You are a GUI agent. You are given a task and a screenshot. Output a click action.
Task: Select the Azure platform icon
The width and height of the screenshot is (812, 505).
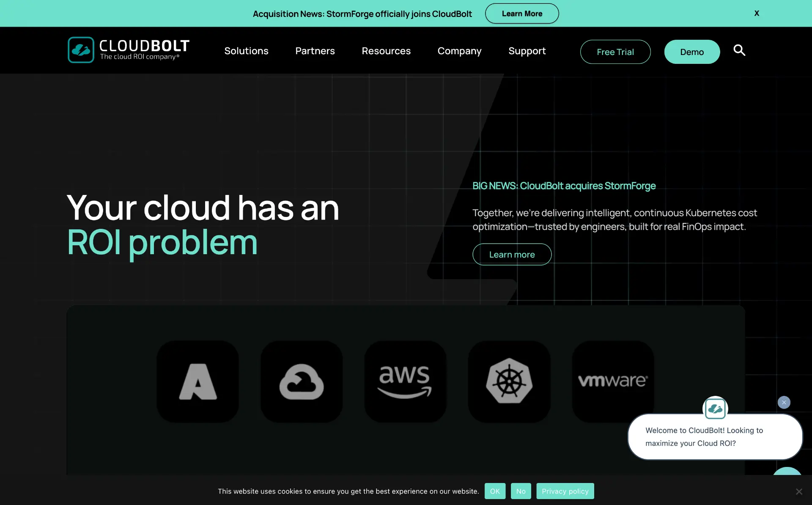(x=197, y=381)
